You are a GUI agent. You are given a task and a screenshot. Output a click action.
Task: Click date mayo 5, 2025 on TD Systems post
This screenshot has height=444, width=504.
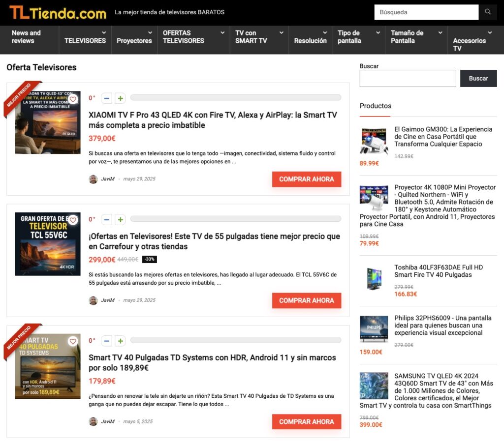pyautogui.click(x=138, y=421)
